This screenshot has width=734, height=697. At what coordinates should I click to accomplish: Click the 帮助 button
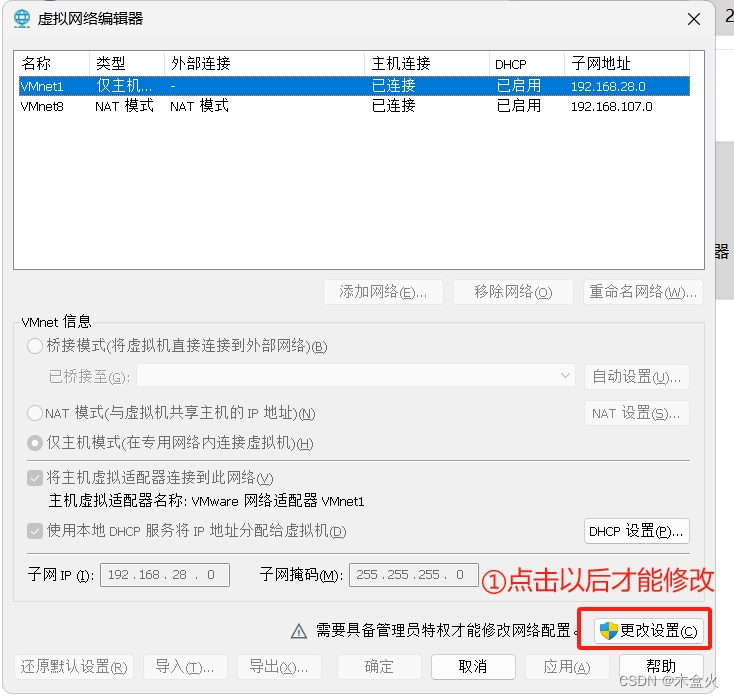[661, 667]
